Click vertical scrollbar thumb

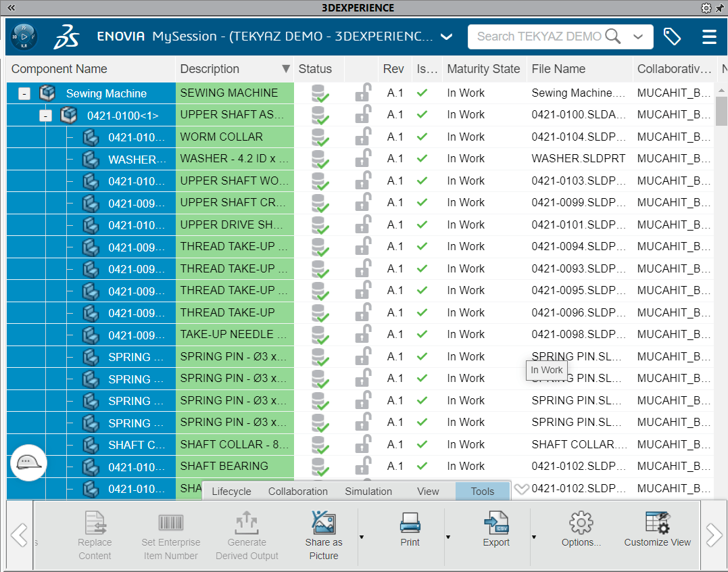pos(721,111)
